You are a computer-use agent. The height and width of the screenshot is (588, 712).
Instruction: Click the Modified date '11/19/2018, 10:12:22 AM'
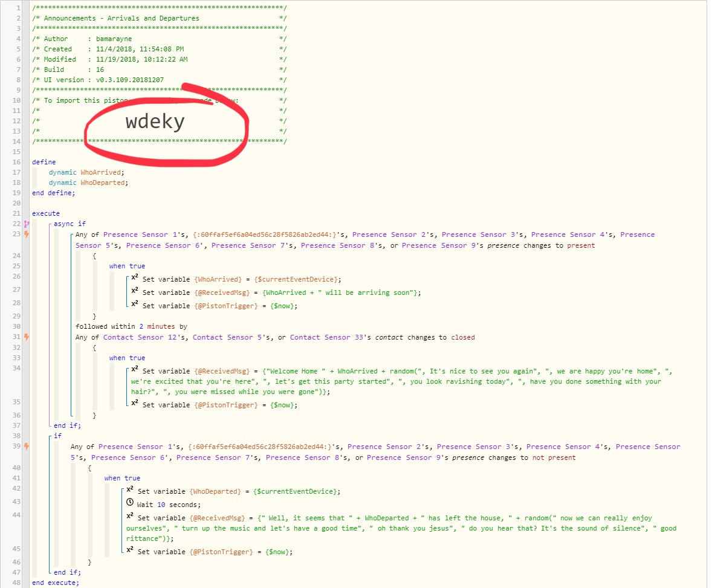[141, 59]
